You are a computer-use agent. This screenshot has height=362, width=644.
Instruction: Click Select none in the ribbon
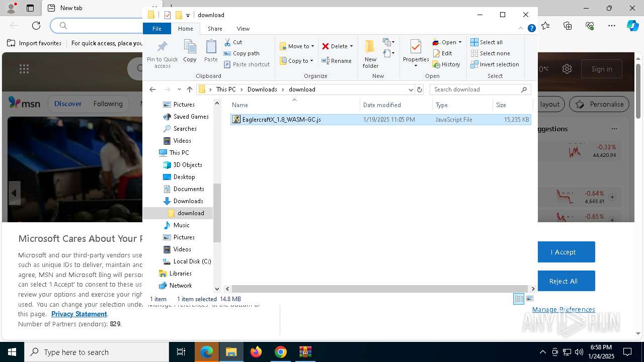click(490, 53)
